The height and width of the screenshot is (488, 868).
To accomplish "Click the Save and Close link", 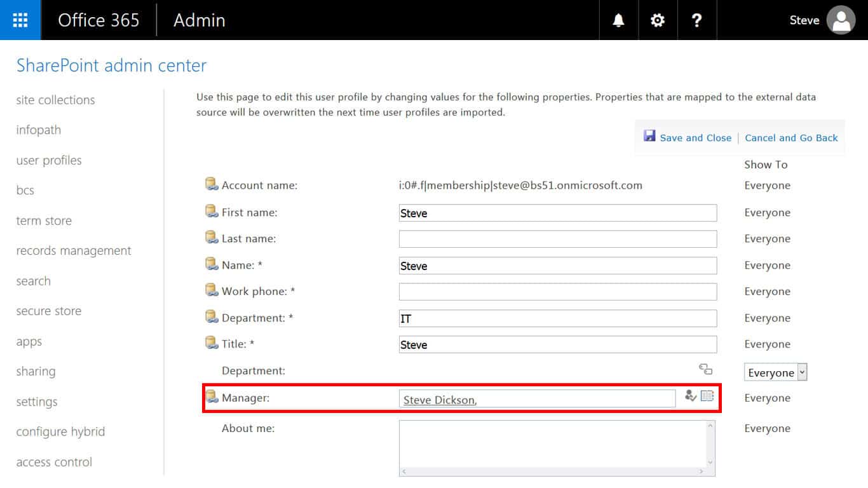I will pos(695,138).
